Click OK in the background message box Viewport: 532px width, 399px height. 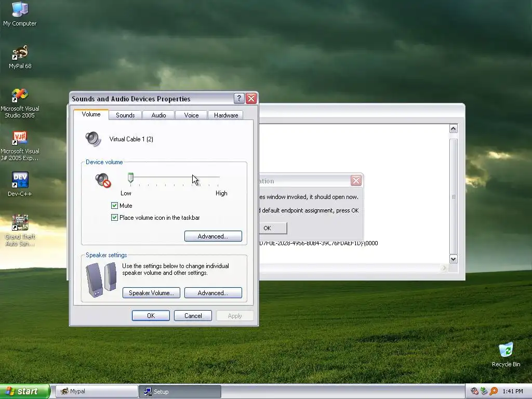(x=273, y=228)
